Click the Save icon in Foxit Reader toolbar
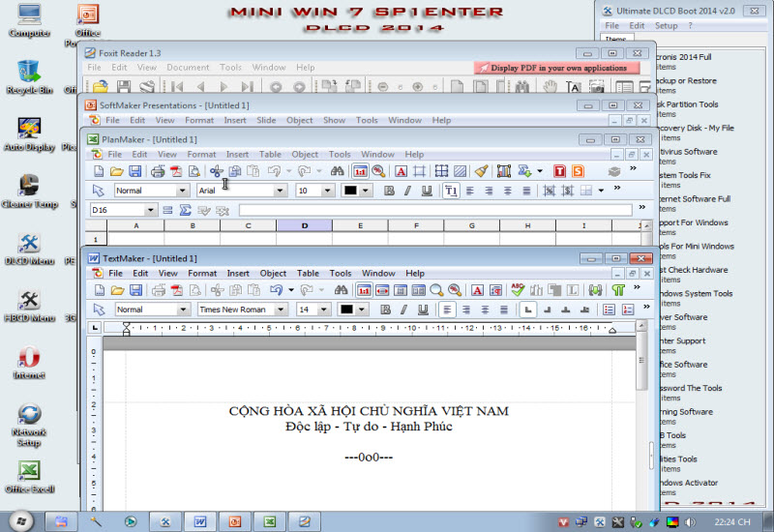774x532 pixels. tap(124, 87)
